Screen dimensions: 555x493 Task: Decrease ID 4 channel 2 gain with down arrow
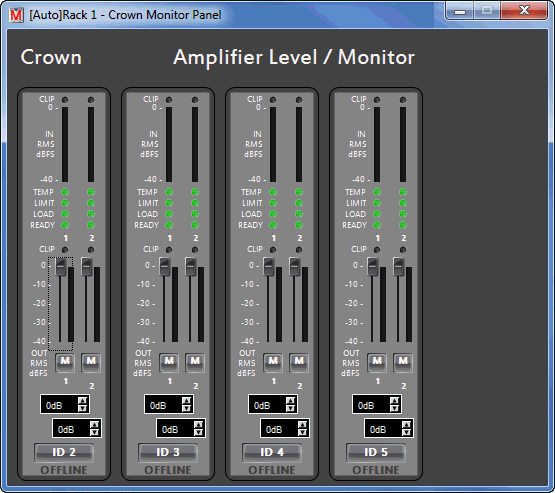click(303, 432)
